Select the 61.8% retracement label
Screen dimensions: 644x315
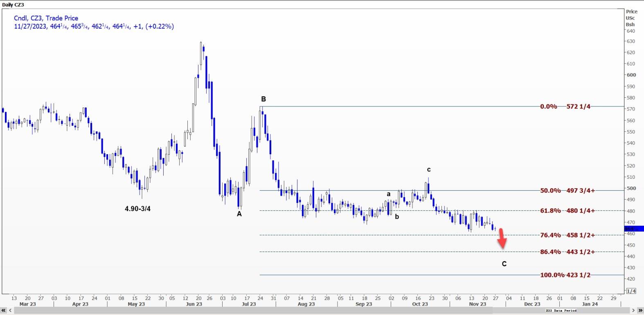[550, 211]
